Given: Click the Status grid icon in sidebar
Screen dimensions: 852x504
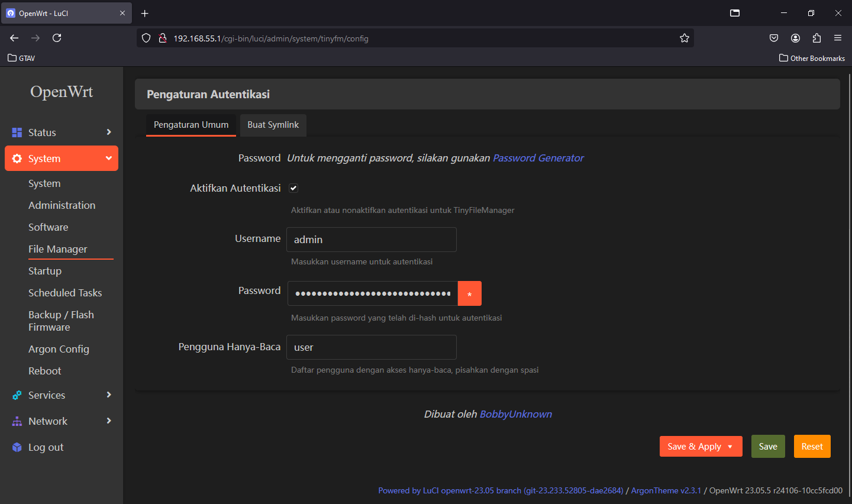Looking at the screenshot, I should click(x=17, y=133).
